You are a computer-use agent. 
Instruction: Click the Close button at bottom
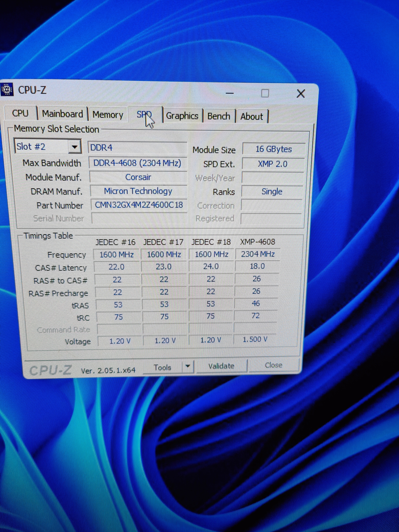273,365
